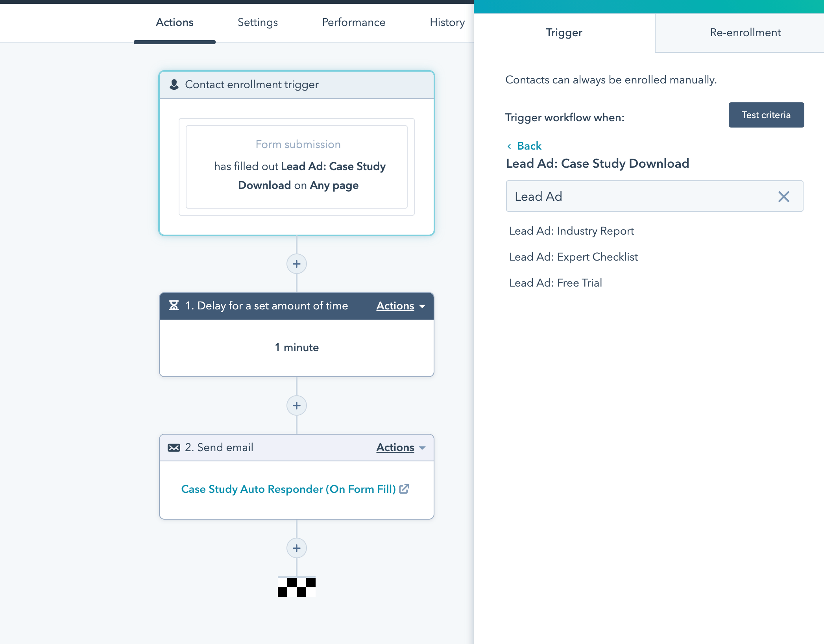The image size is (824, 644).
Task: Click the delay/hourglass step icon
Action: click(x=173, y=306)
